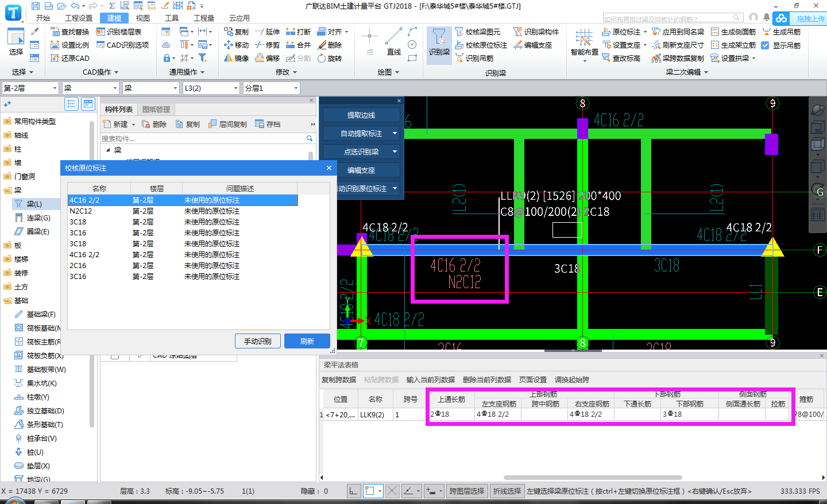Click the 延伸 tool

click(267, 32)
